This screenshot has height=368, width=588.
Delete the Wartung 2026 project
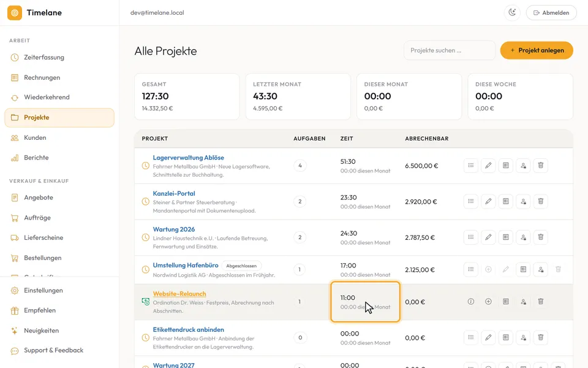click(541, 237)
